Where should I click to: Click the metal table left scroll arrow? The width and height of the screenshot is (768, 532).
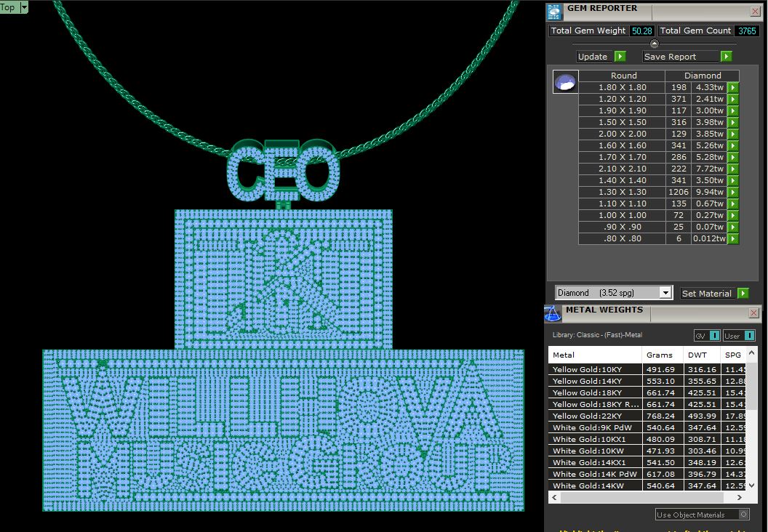click(554, 497)
